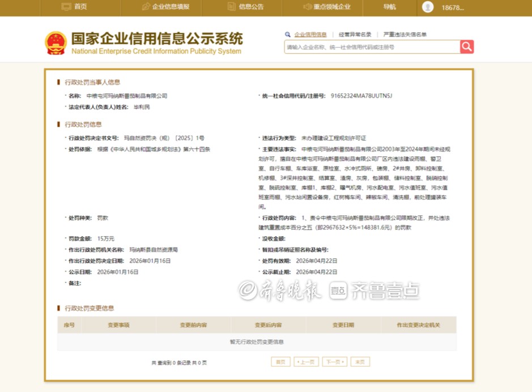Switch to the 经营异常名录 search tab
This screenshot has width=532, height=392.
tap(355, 35)
